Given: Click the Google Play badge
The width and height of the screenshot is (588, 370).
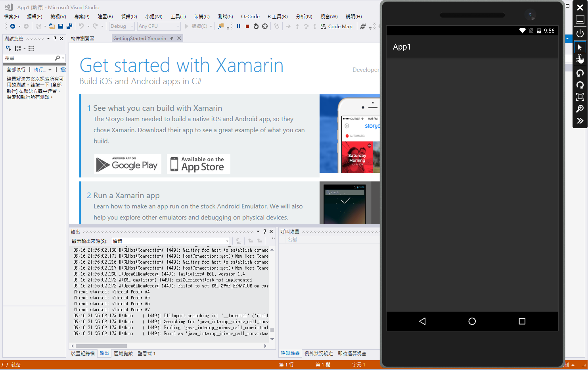Looking at the screenshot, I should [x=128, y=164].
